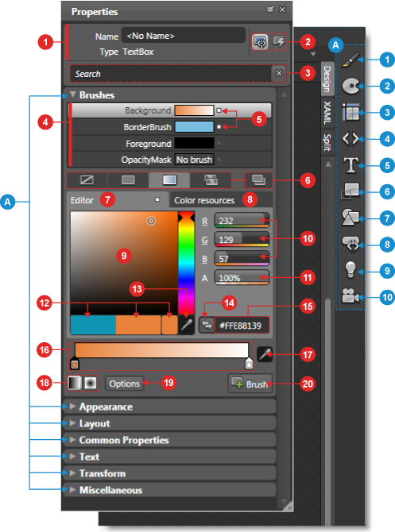Expand the Appearance section
This screenshot has height=532, width=395.
[72, 406]
